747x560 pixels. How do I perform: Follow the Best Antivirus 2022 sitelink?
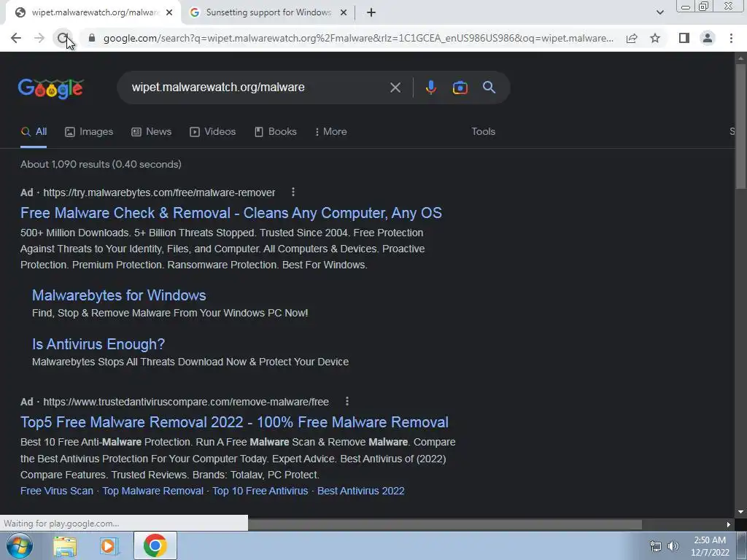point(360,491)
